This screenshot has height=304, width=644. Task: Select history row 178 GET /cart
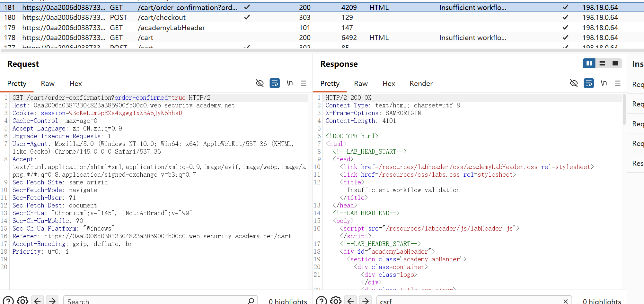point(322,38)
